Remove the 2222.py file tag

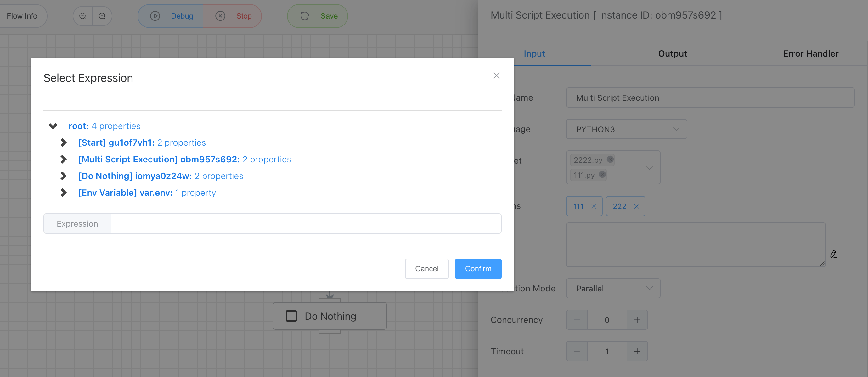[610, 159]
